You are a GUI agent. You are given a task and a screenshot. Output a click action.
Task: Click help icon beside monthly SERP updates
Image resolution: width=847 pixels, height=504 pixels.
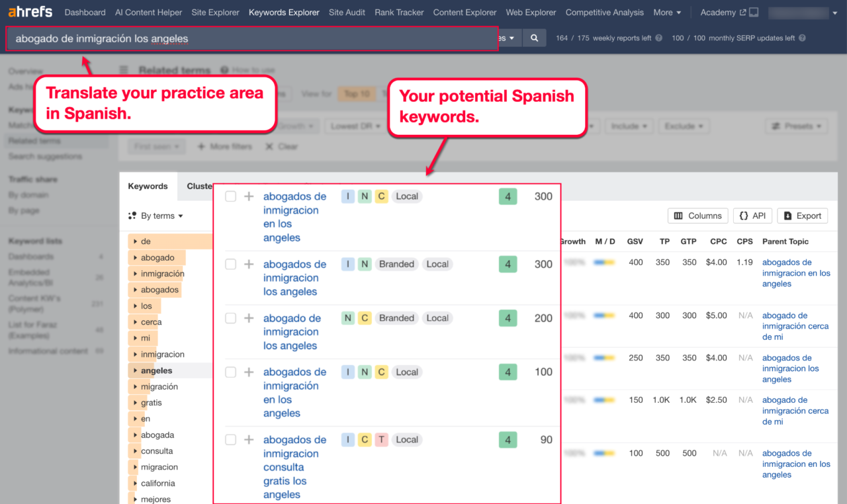pos(802,38)
